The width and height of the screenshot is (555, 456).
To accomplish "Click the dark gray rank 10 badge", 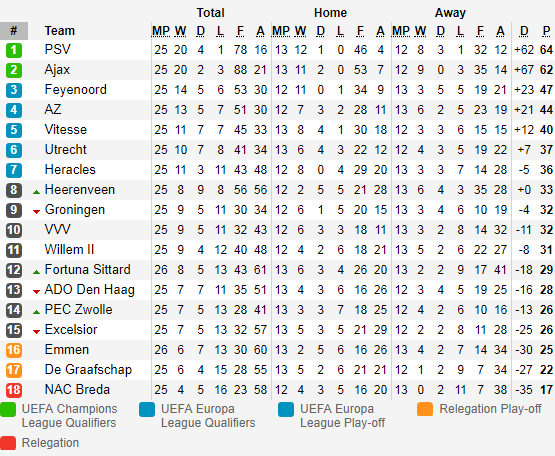I will pos(14,230).
